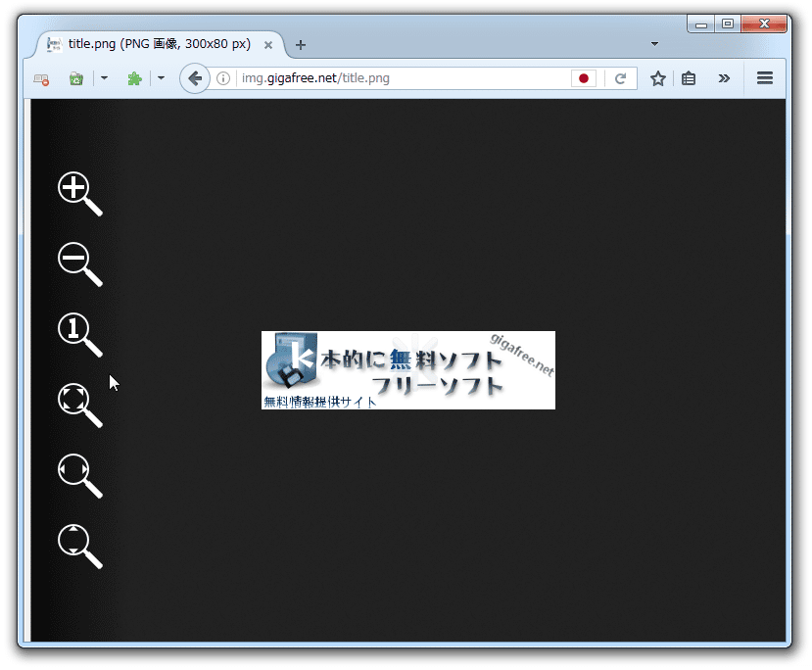Fit image to window with the magnifier icon

79,405
